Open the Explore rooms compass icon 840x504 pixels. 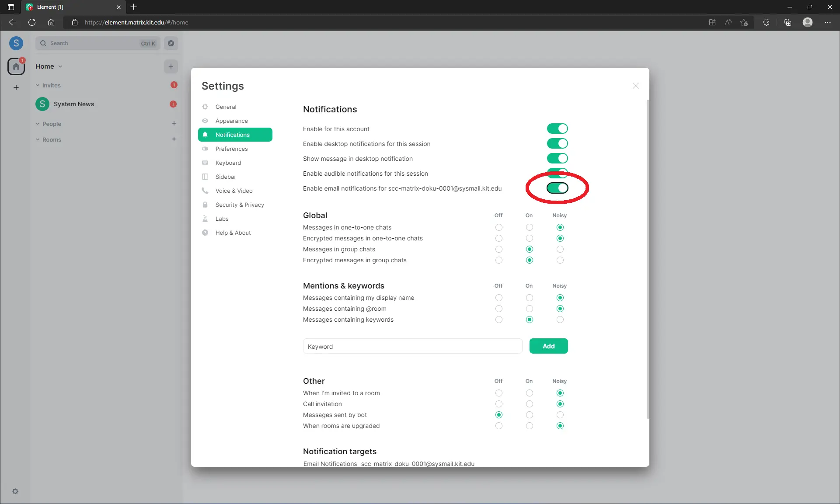[x=171, y=43]
